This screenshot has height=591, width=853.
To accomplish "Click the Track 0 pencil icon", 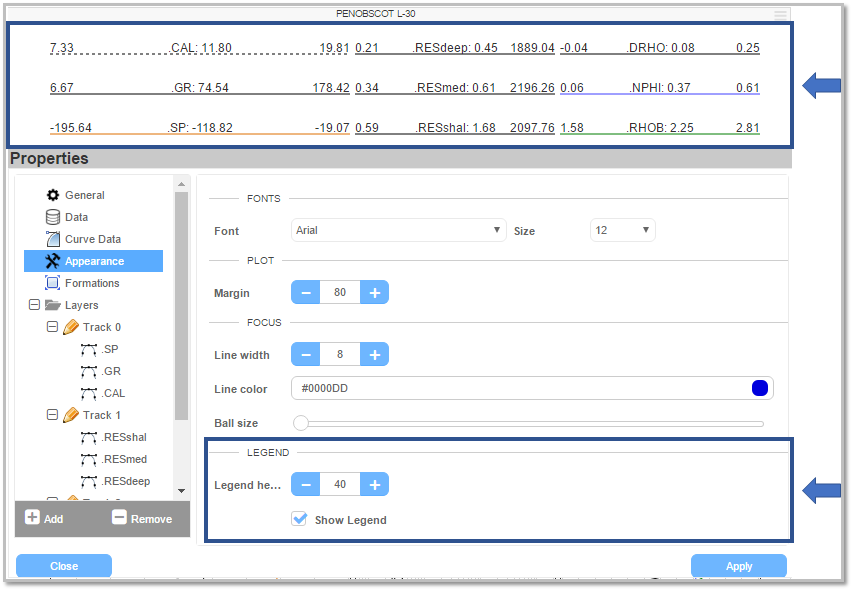I will click(x=71, y=327).
